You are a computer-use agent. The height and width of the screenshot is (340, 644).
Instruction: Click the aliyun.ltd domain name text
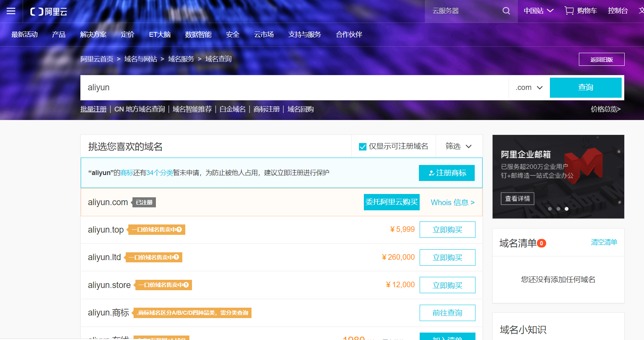coord(104,257)
